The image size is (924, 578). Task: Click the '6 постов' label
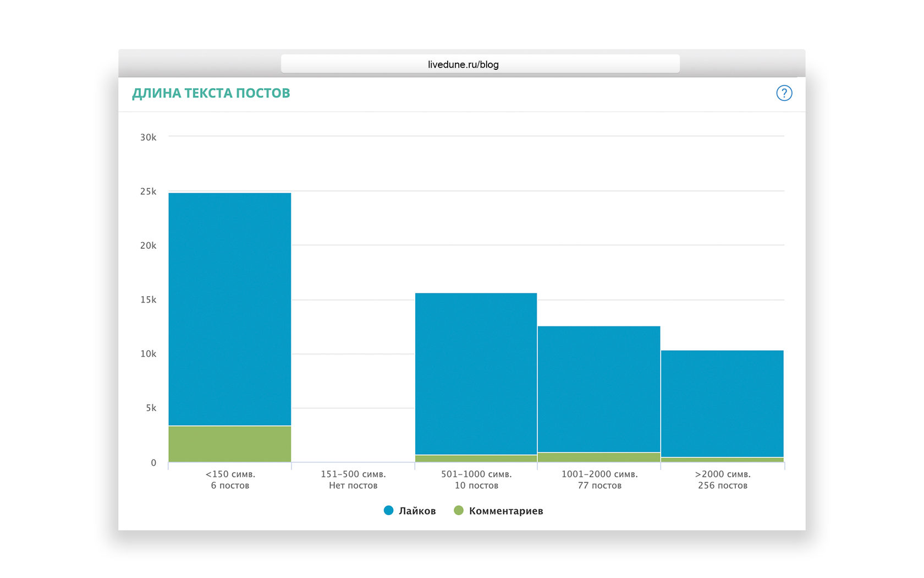(230, 486)
